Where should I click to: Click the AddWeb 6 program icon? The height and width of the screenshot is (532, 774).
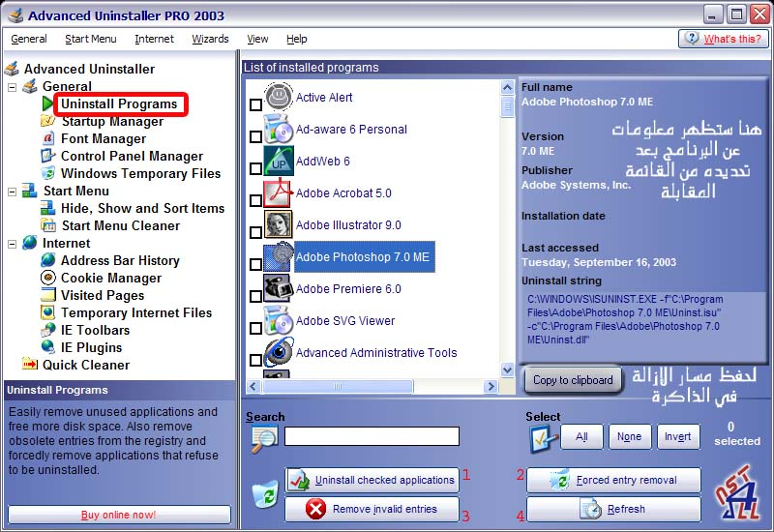279,161
